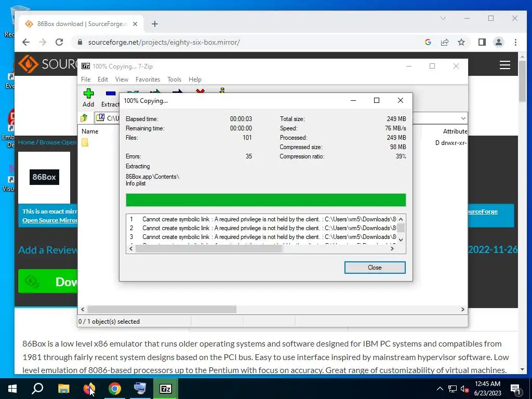Close the 86Box download tab
Viewport: 532px width, 399px height.
point(135,24)
